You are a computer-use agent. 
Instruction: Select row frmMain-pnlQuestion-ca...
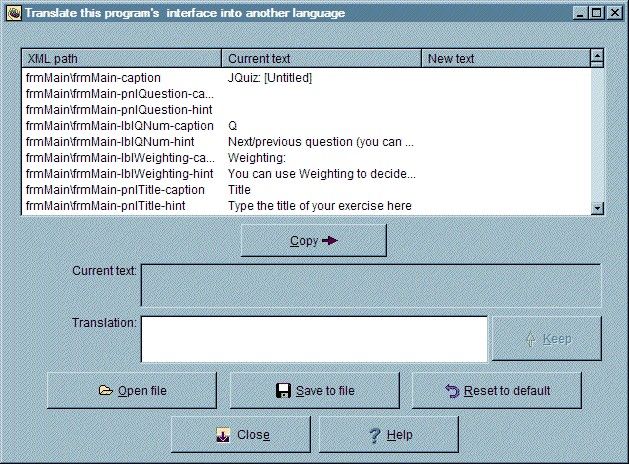306,94
